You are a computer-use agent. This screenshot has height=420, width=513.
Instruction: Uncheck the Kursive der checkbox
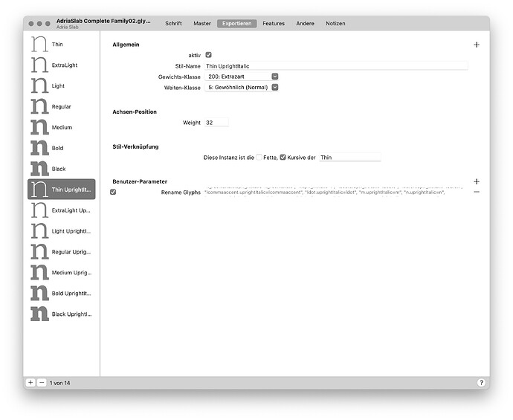pyautogui.click(x=283, y=158)
